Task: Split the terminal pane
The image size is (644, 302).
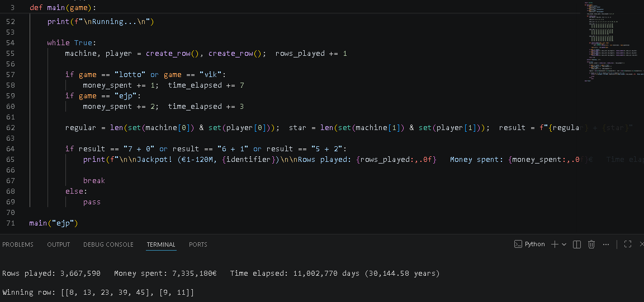Action: [577, 244]
